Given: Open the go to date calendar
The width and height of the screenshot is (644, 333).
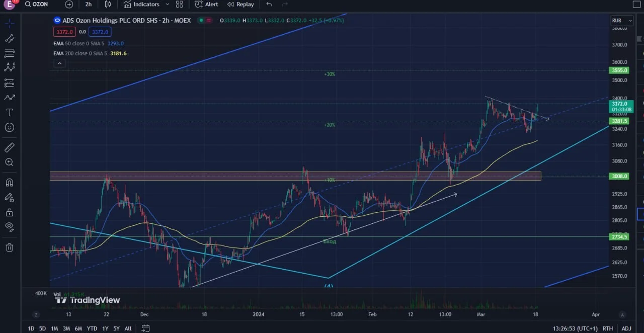Looking at the screenshot, I should point(145,328).
